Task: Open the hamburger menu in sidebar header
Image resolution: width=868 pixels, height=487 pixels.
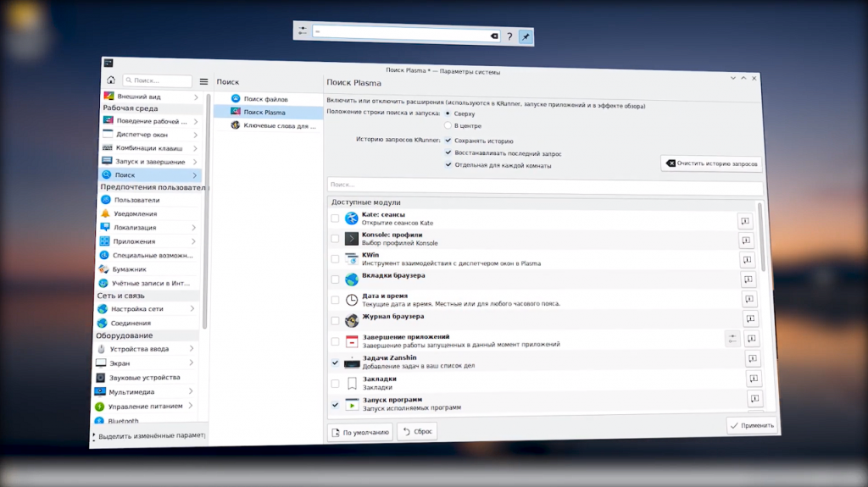Action: 203,81
